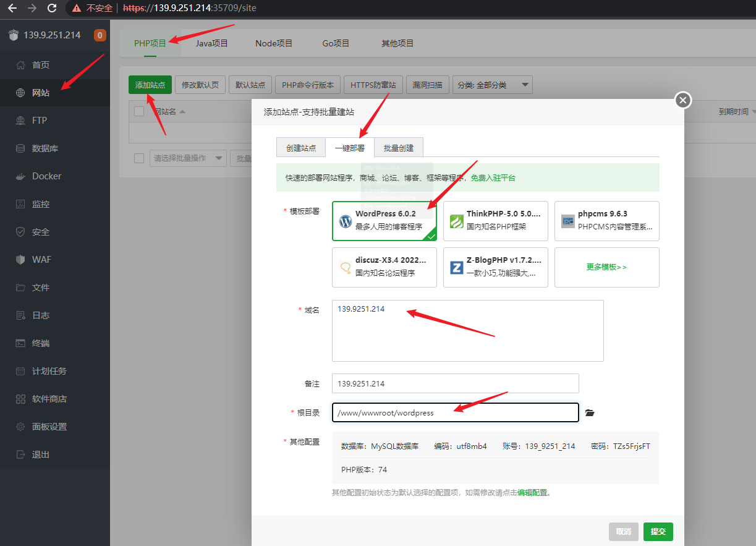The width and height of the screenshot is (756, 546).
Task: Click the password value TZs5FrjsFT
Action: point(631,446)
